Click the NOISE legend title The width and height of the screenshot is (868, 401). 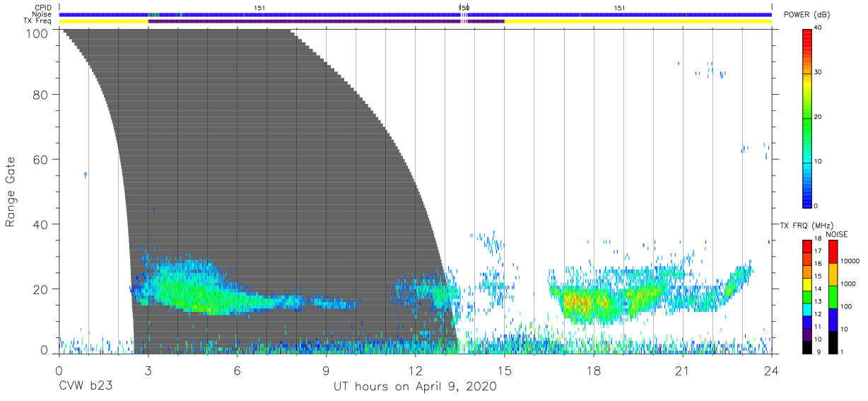tap(837, 234)
